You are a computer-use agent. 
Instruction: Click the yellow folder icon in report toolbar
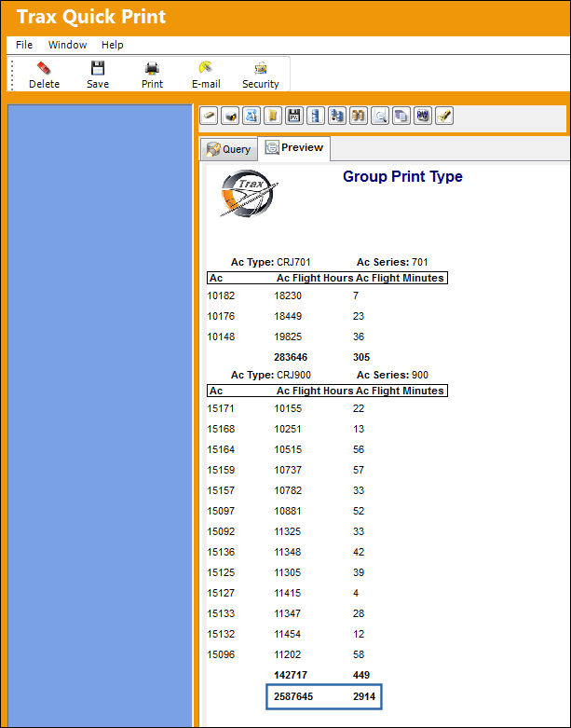[x=273, y=116]
